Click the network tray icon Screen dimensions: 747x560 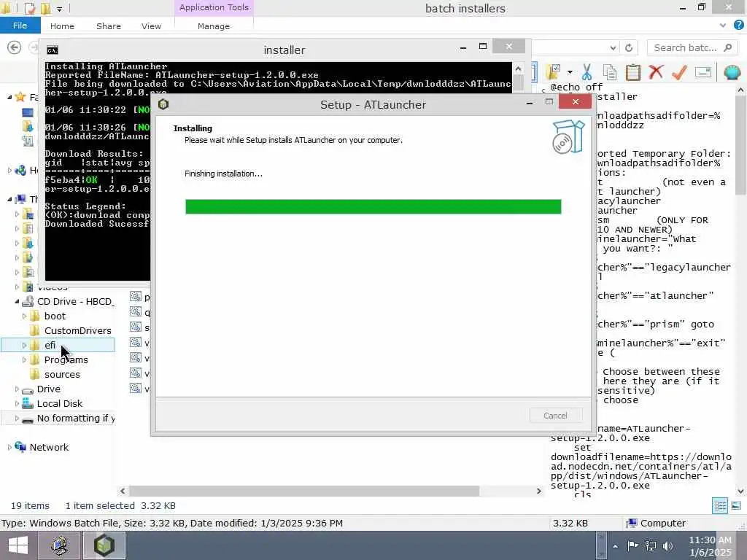point(650,545)
